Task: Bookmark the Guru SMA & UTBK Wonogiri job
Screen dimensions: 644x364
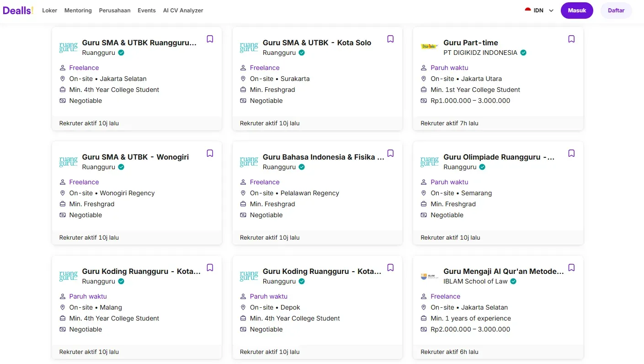Action: tap(210, 153)
